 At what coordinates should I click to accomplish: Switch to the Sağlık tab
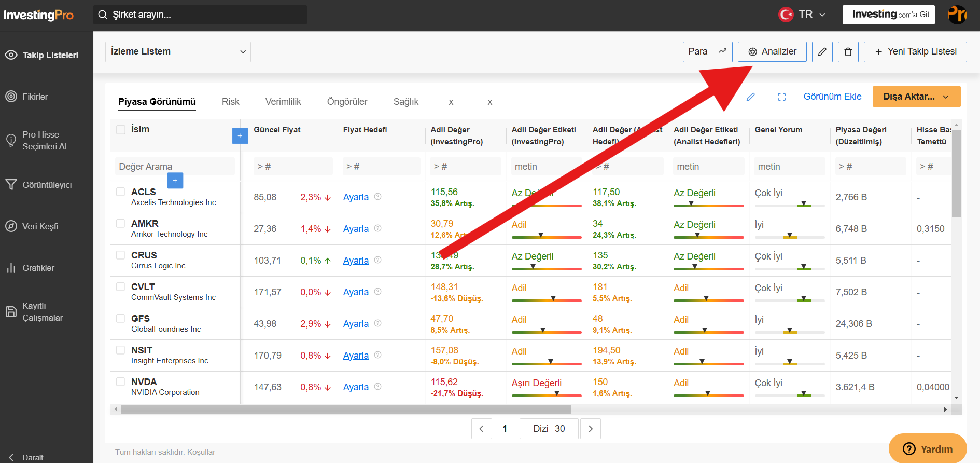[405, 102]
